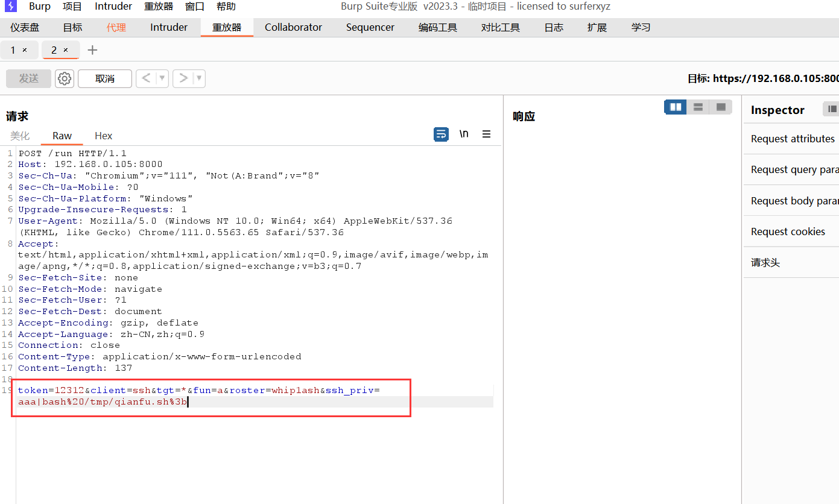Viewport: 839px width, 504px height.
Task: Go back to previous request arrow
Action: [146, 78]
